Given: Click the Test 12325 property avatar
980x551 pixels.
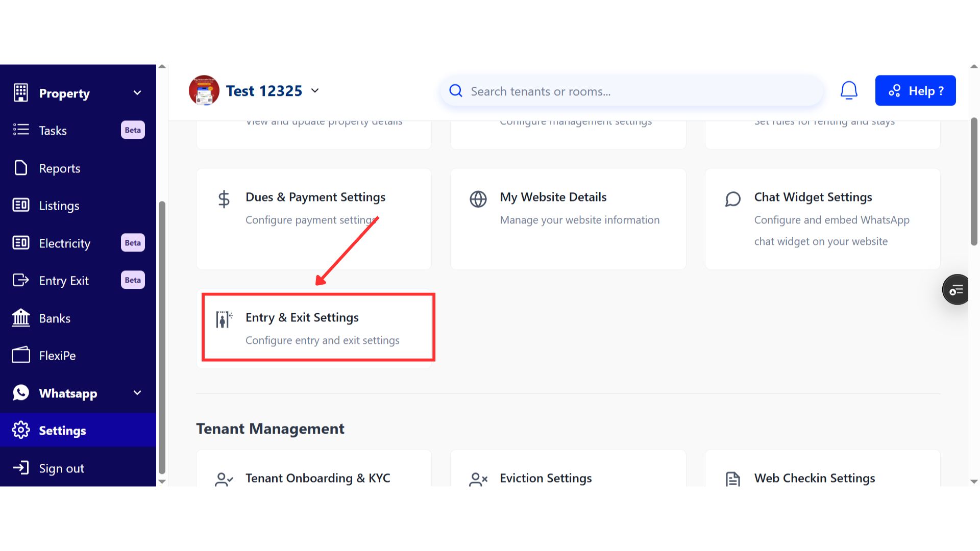Looking at the screenshot, I should (204, 91).
